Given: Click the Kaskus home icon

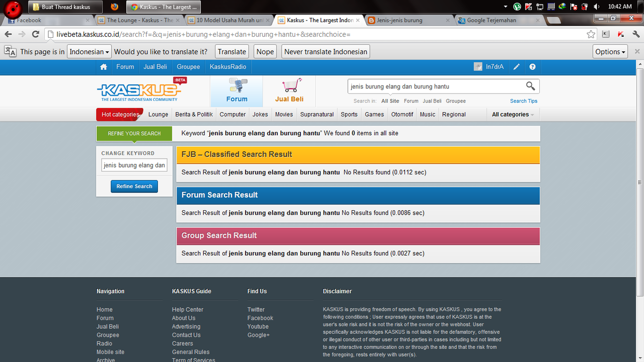Looking at the screenshot, I should (104, 67).
